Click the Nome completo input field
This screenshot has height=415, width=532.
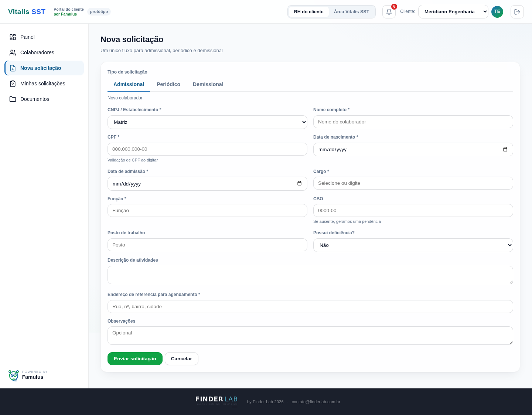[413, 122]
